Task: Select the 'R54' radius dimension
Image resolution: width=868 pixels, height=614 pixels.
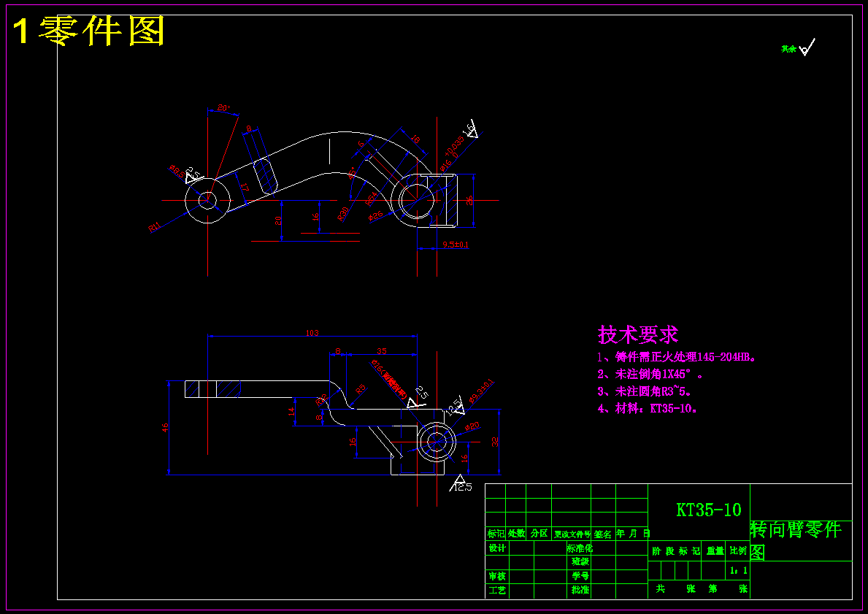Action: pos(372,199)
